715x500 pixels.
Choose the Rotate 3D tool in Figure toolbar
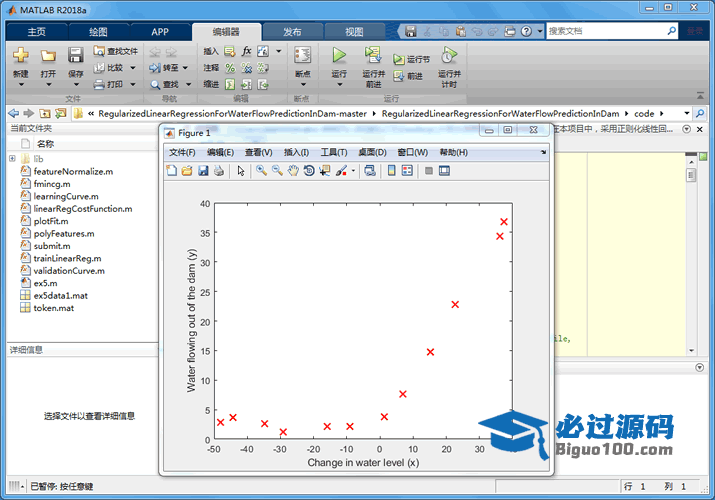coord(309,171)
